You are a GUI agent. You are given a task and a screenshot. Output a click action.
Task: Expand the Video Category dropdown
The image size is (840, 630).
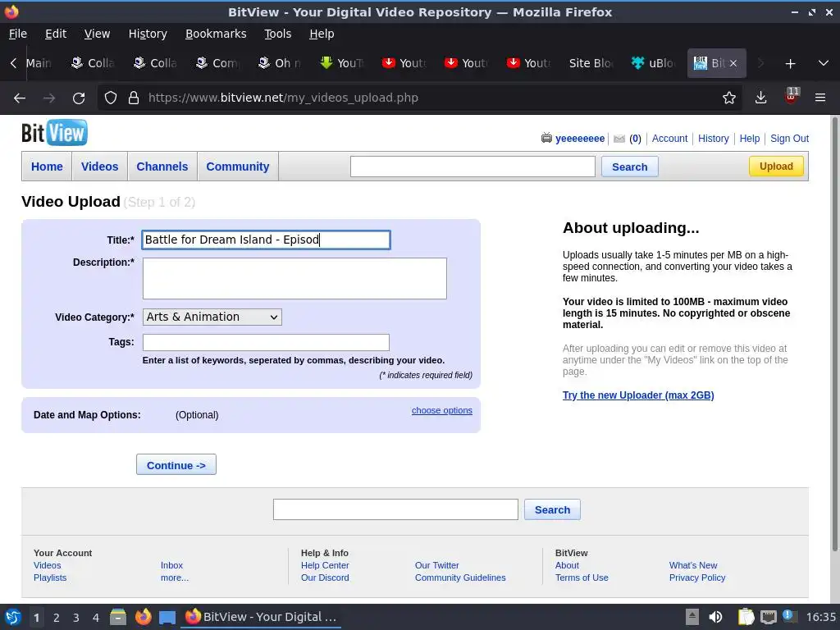pyautogui.click(x=212, y=317)
